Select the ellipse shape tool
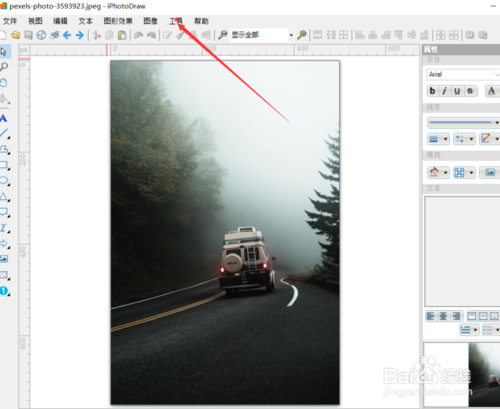This screenshot has height=409, width=500. (x=4, y=181)
